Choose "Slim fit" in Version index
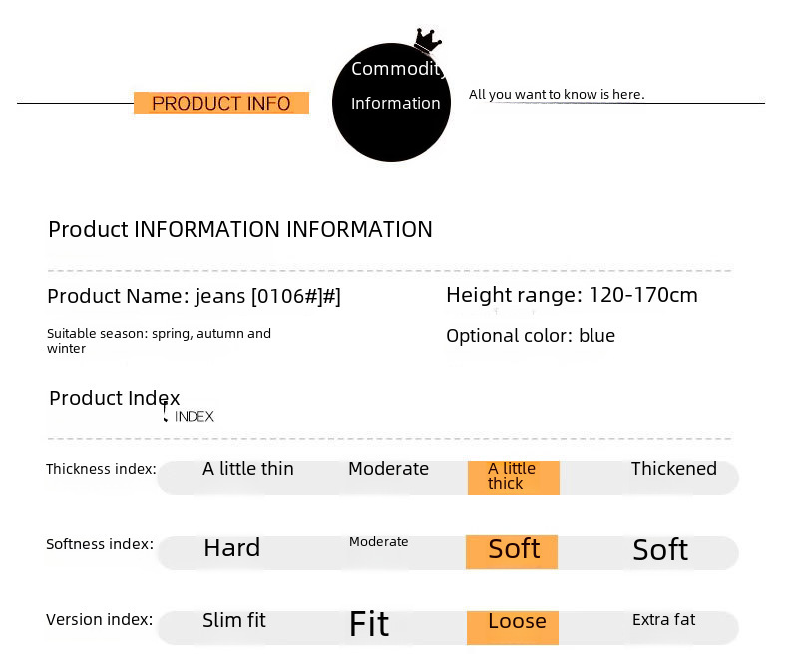 click(234, 620)
